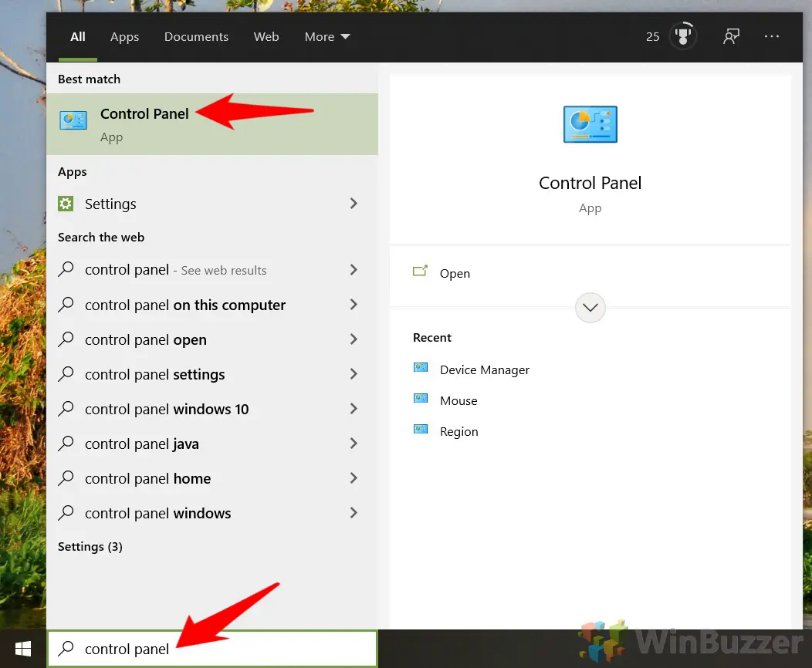This screenshot has width=812, height=668.
Task: Click the feedback person icon
Action: pyautogui.click(x=731, y=36)
